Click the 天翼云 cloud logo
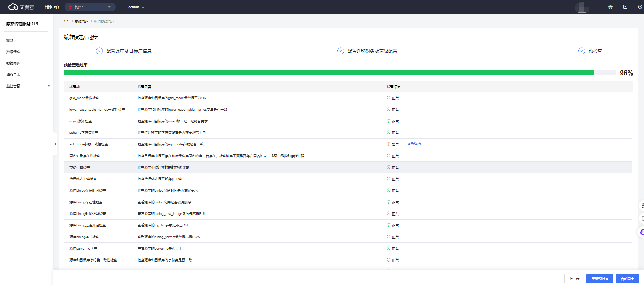Screen dimensions: 644x285 (x=21, y=7)
